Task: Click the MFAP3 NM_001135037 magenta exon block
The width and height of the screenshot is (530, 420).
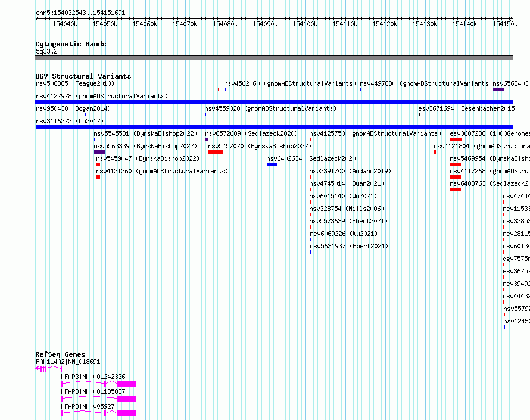Action: coord(126,399)
